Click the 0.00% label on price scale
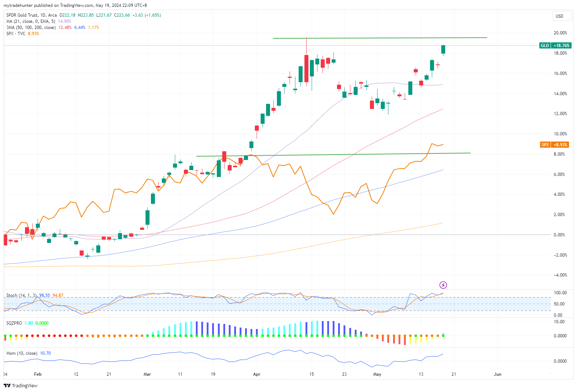This screenshot has width=577, height=392. point(559,235)
